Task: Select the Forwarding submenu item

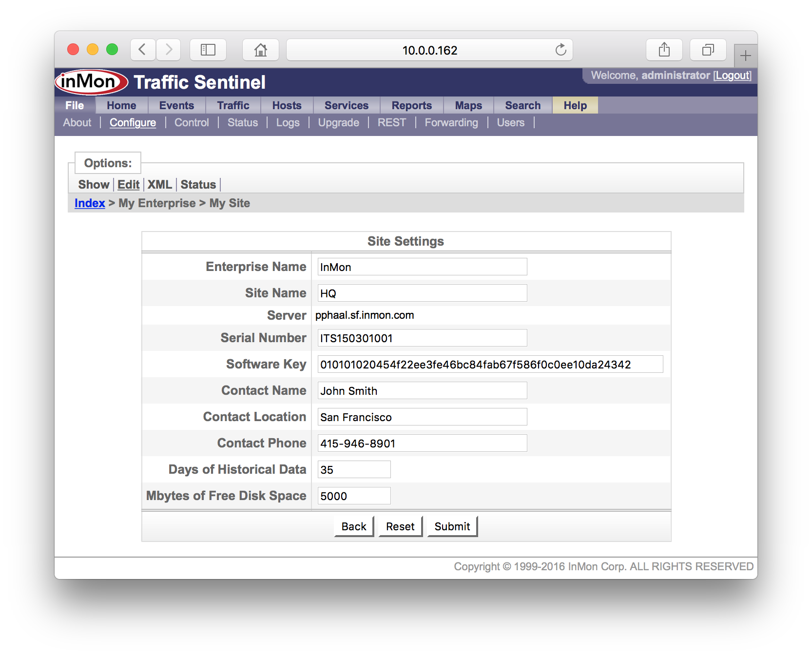Action: point(451,123)
